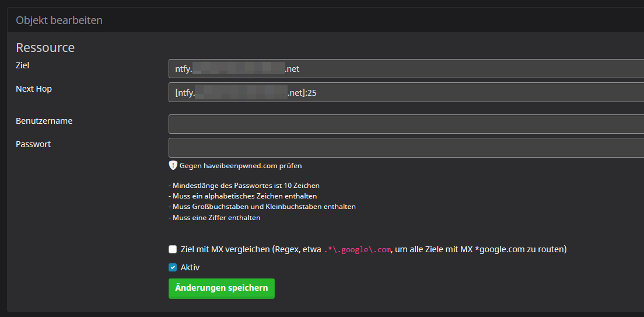Image resolution: width=644 pixels, height=317 pixels.
Task: Click the 'Muss eine Ziffer enthalten' rule
Action: coord(215,218)
